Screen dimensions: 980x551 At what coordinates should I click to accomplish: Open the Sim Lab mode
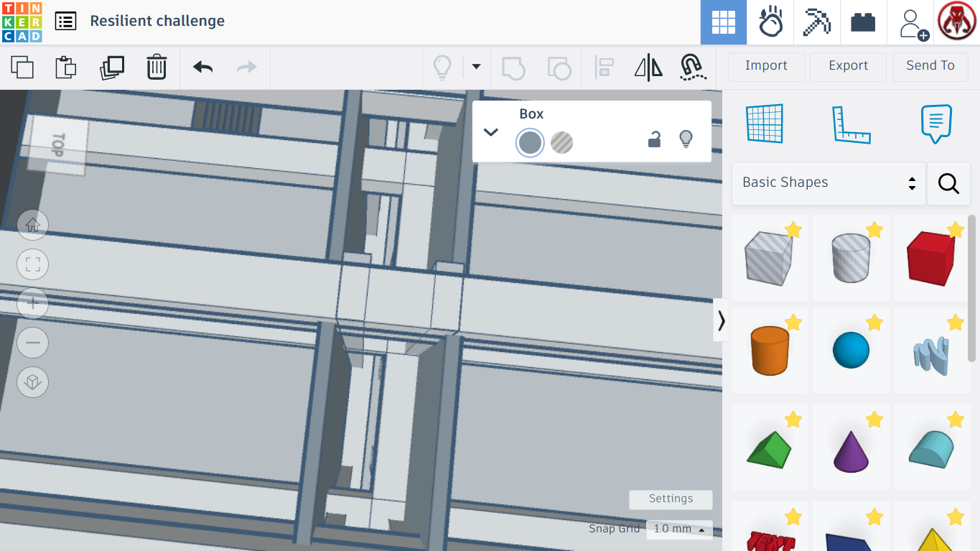pos(770,22)
